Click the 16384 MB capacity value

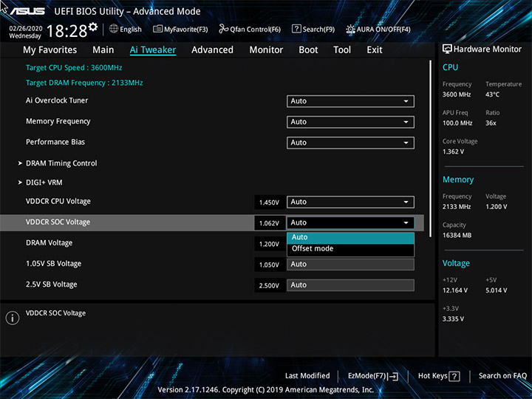[x=457, y=235]
